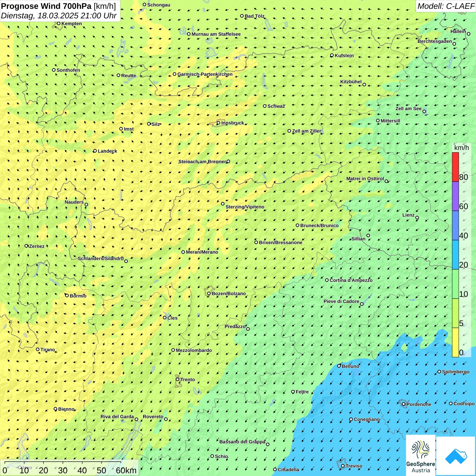Select the Kempten city label

[71, 23]
